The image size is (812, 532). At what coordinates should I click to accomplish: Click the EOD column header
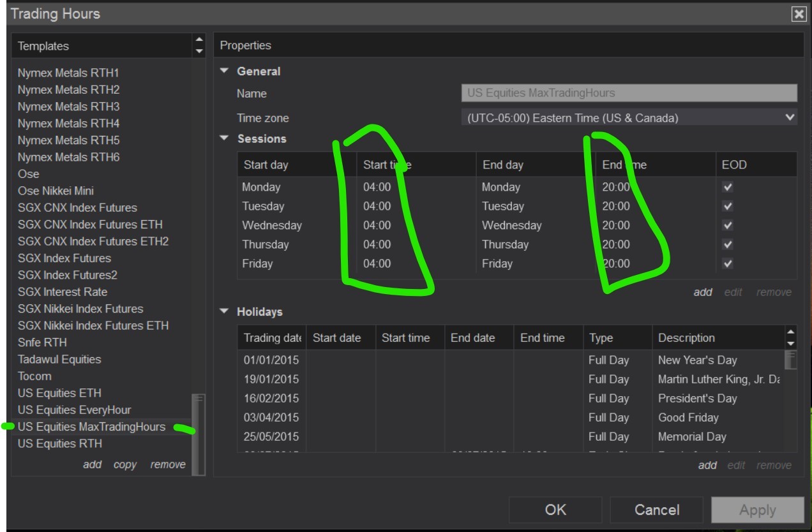[x=756, y=165]
